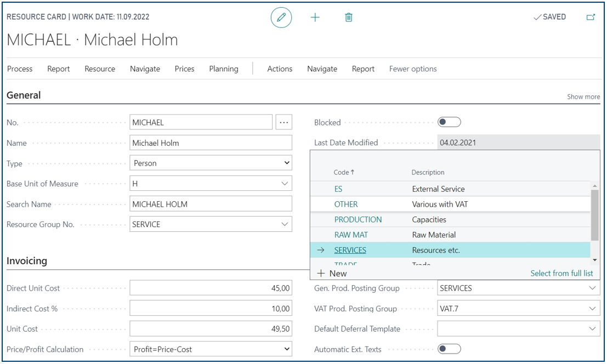Click the plus icon to add new resource
The height and width of the screenshot is (364, 607).
315,18
